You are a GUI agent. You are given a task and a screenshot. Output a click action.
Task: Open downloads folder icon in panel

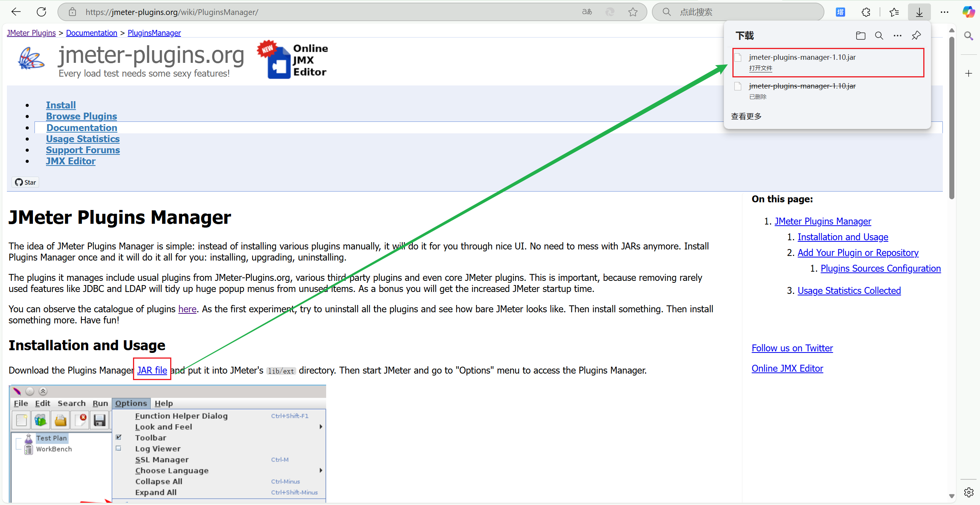860,36
